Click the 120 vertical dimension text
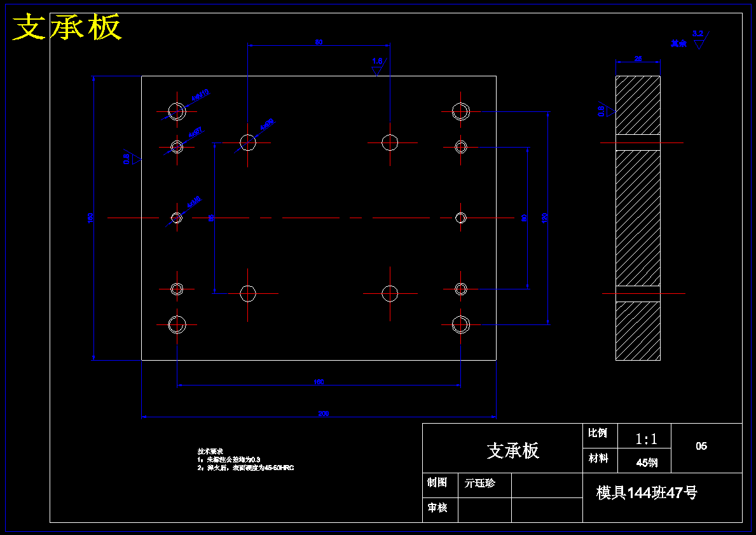 coord(545,218)
